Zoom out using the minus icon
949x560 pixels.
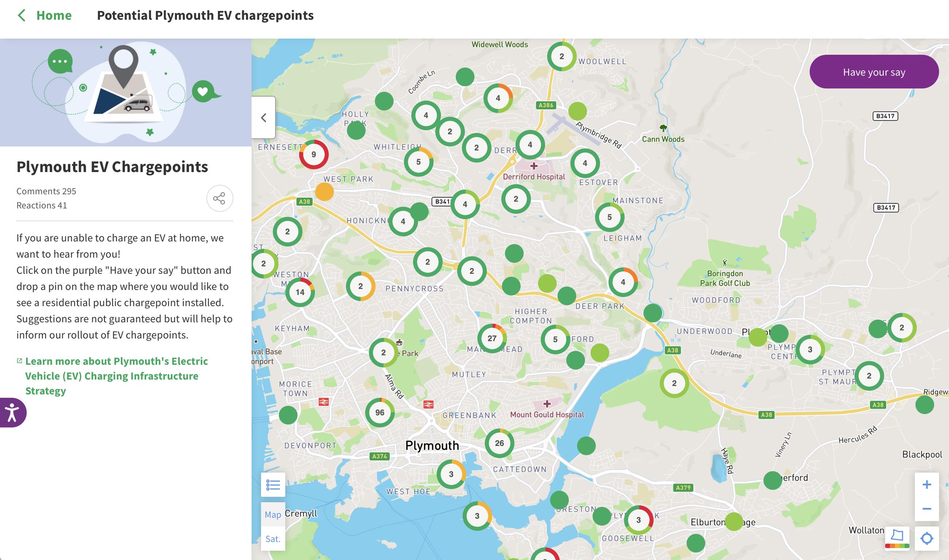pyautogui.click(x=927, y=509)
